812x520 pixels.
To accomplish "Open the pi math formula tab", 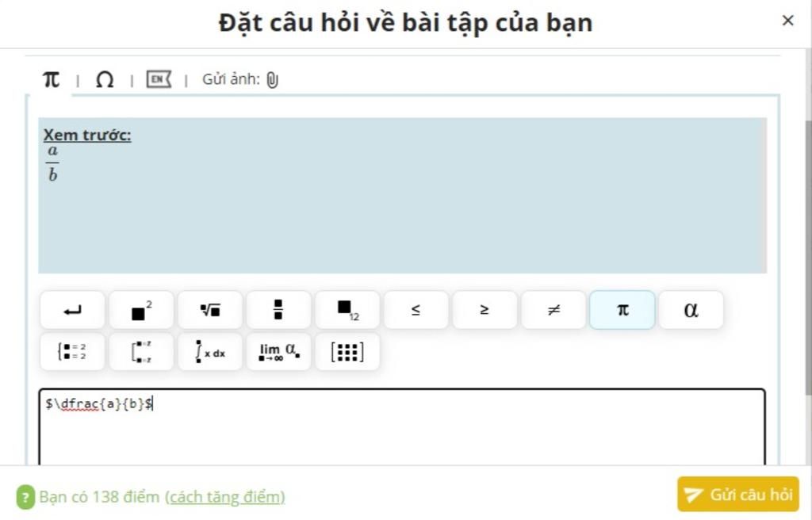I will coord(51,80).
